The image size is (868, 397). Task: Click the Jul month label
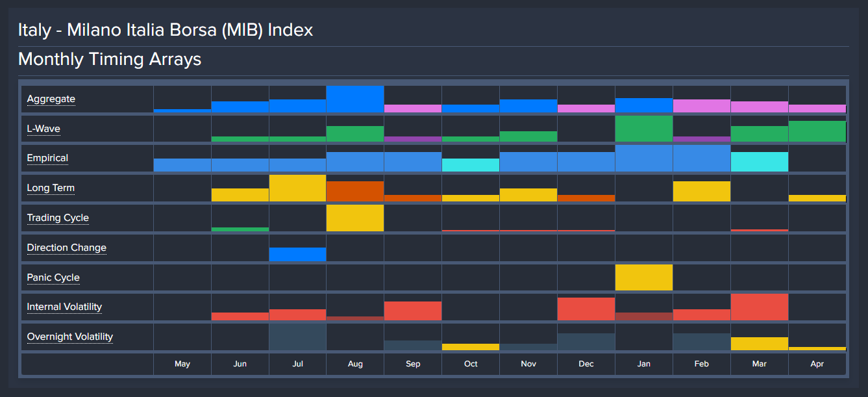point(297,364)
